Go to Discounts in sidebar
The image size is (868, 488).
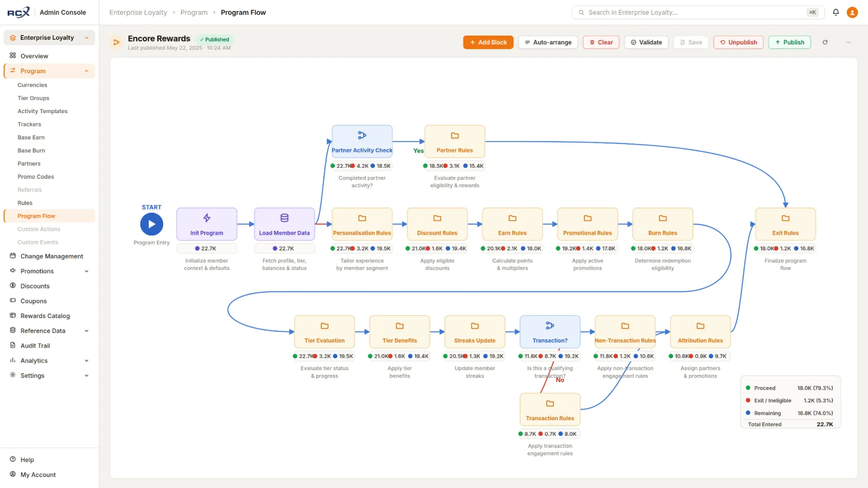click(49, 286)
